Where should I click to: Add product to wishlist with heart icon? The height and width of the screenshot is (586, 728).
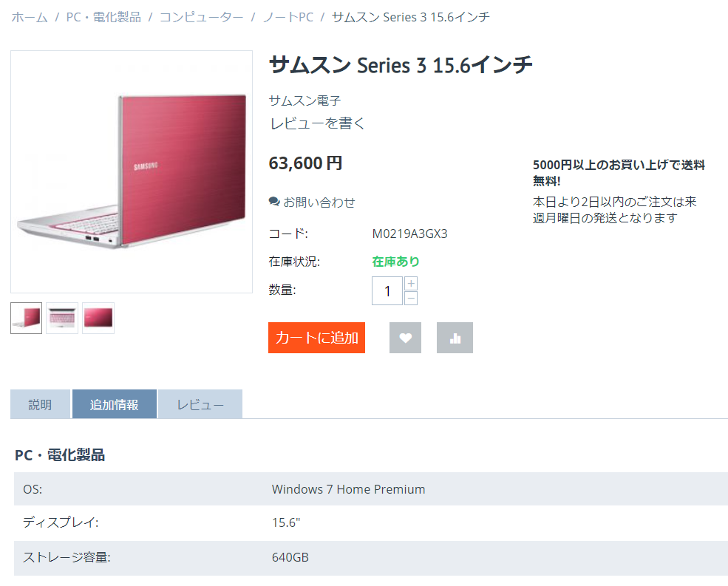405,338
